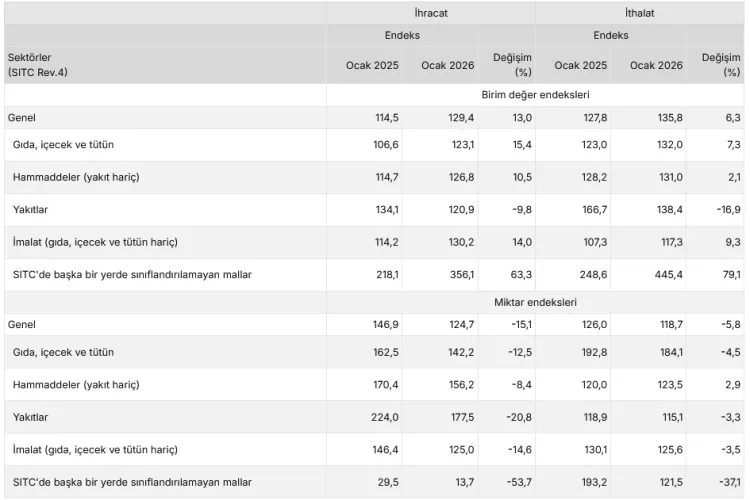Click the Birim değer endeksleri section heading

(535, 94)
